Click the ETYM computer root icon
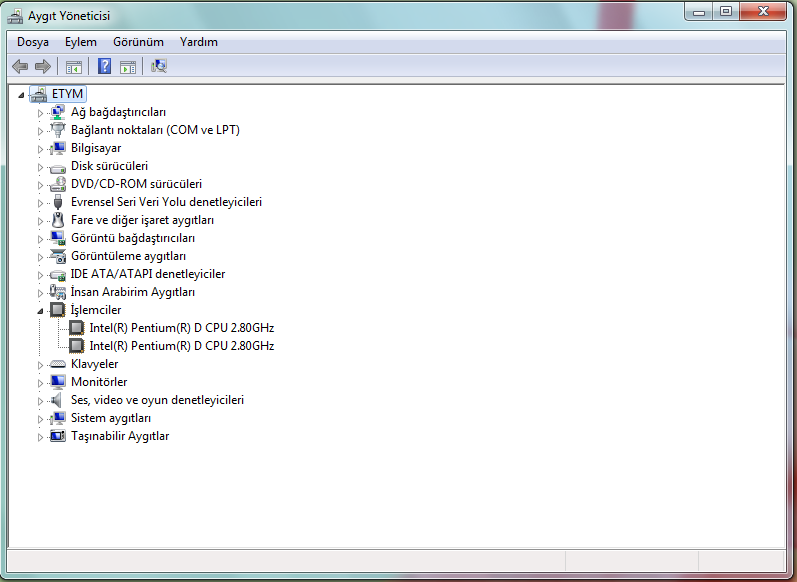Screen dimensions: 797x582 [39, 94]
